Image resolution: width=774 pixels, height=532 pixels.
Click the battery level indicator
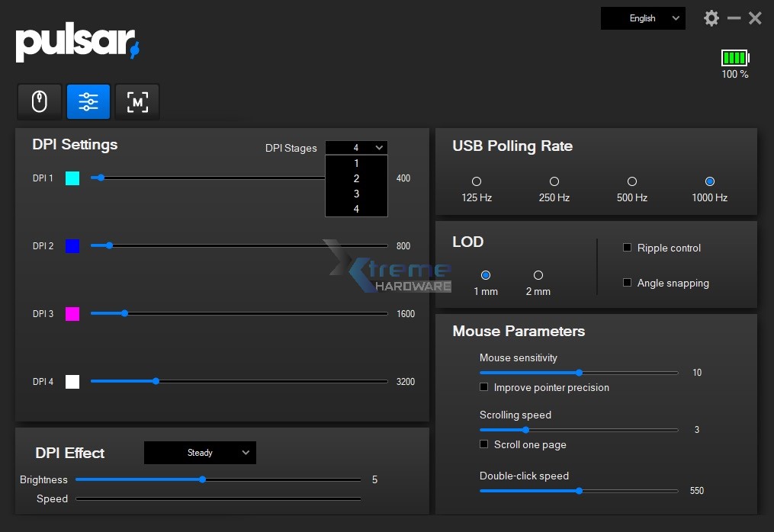coord(734,57)
